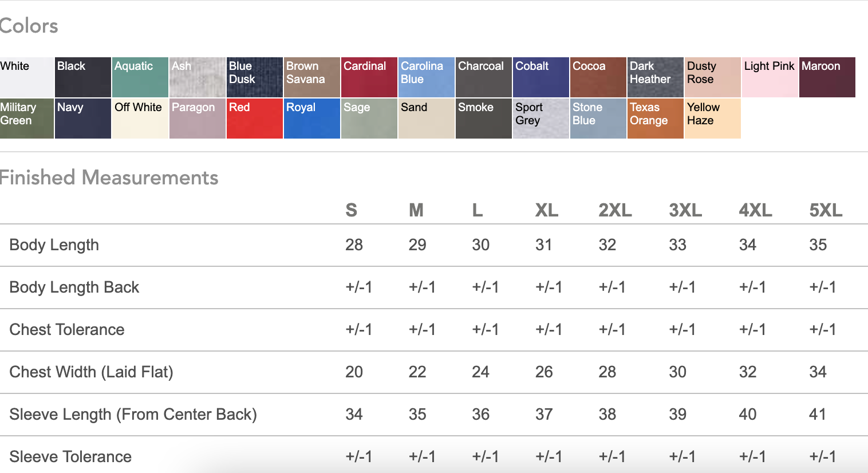Viewport: 868px width, 473px height.
Task: Click the Yellow Haze swatch
Action: 713,119
